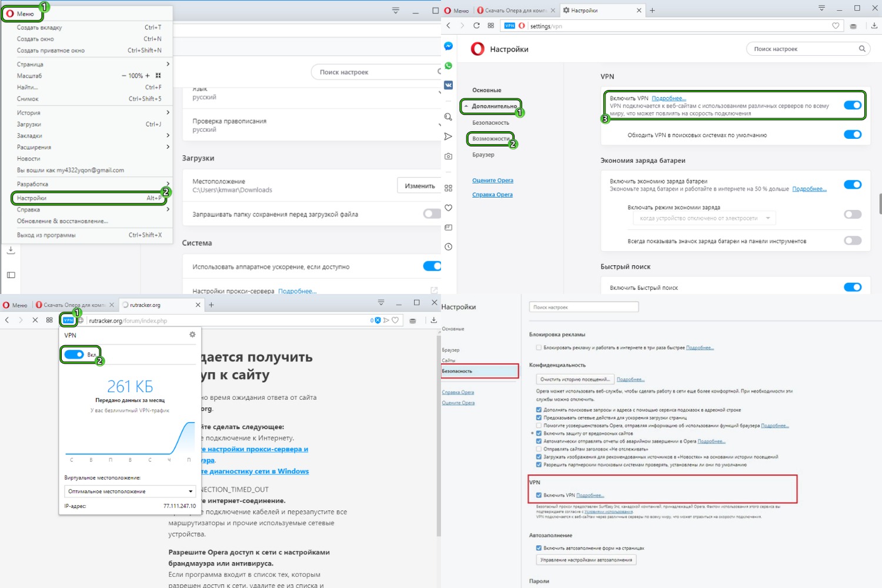Enable Всегда показывать значок заряда батареи switch
Image resolution: width=882 pixels, height=588 pixels.
click(x=853, y=240)
